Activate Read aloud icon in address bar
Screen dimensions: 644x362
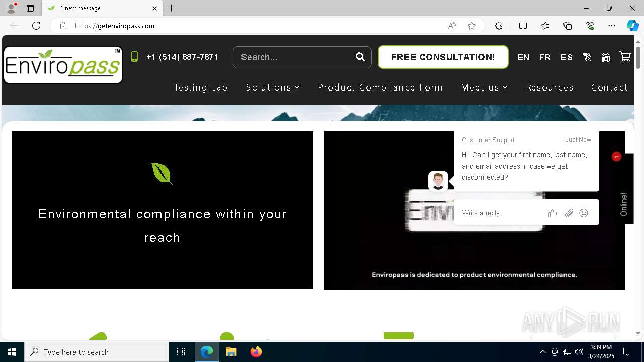(x=452, y=26)
